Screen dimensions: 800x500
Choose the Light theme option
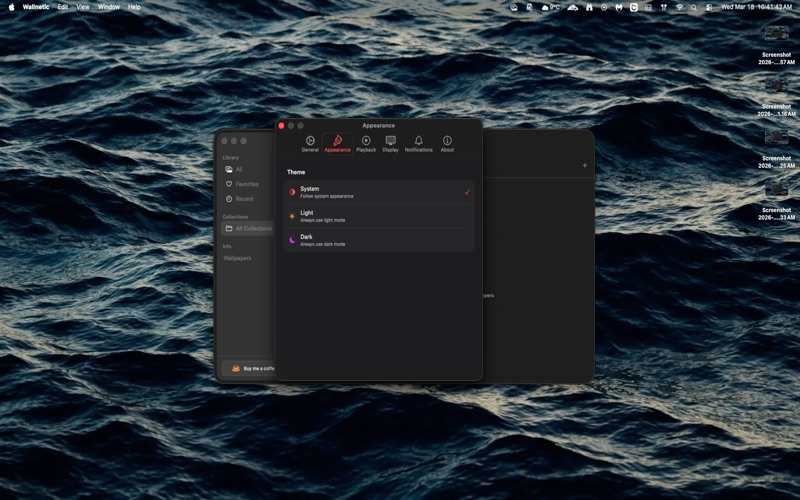coord(379,216)
